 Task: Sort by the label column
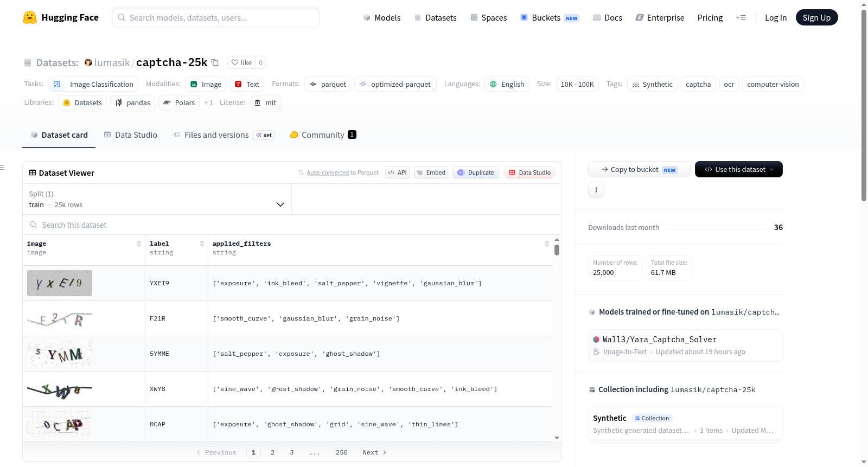pos(202,244)
